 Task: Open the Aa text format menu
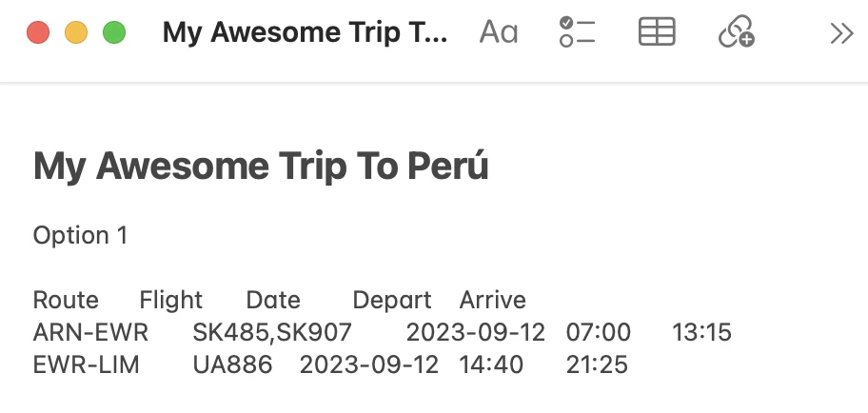point(498,32)
